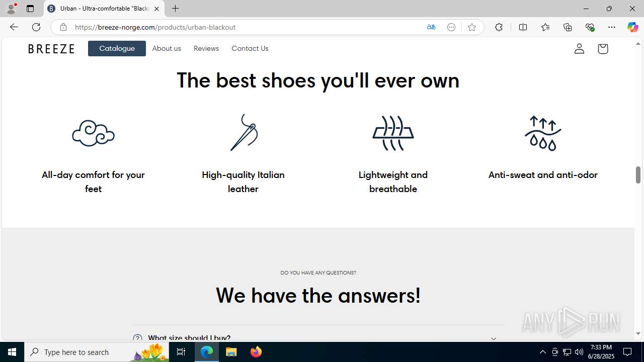Open the translate page icon

click(x=431, y=27)
